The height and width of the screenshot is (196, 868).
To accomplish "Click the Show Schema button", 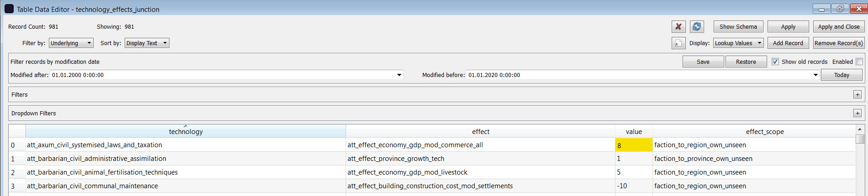I will coord(738,26).
